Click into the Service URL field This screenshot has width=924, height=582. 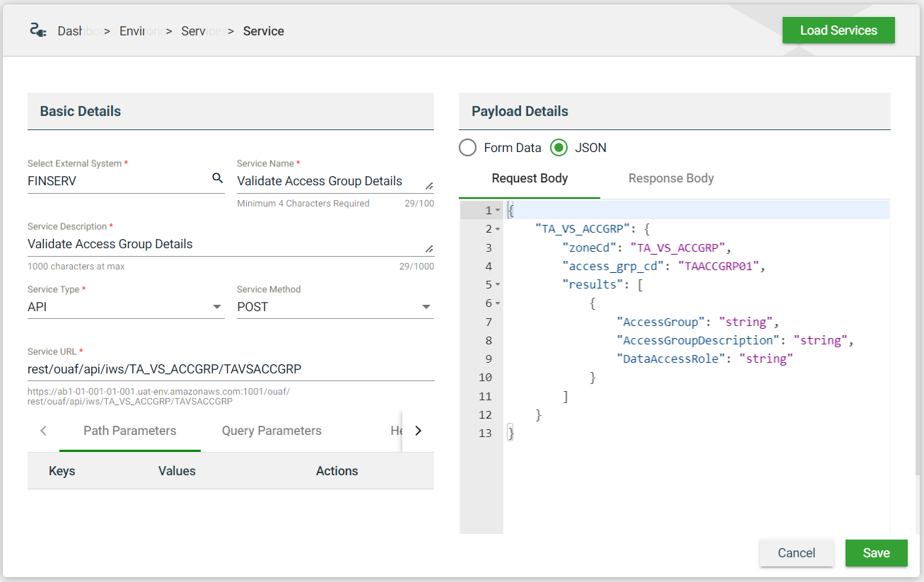point(230,369)
